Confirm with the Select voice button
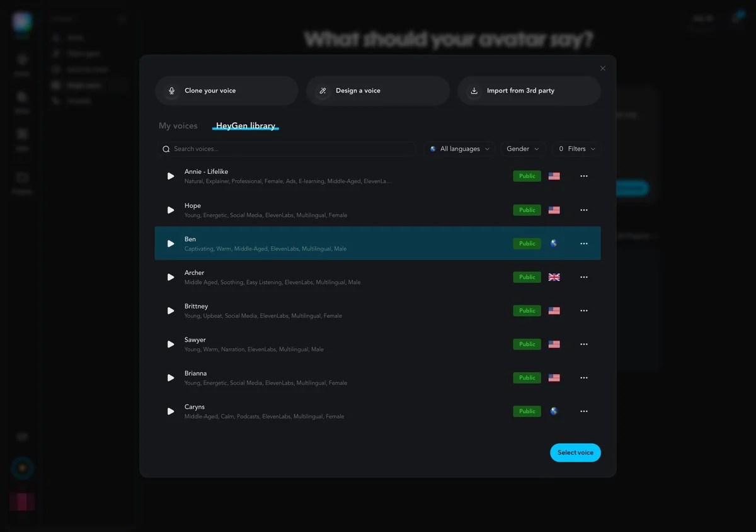The image size is (756, 532). click(575, 453)
